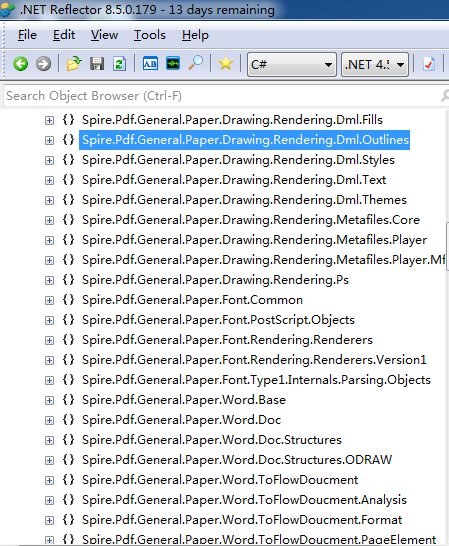Click the yellow star bookmarks icon
This screenshot has height=546, width=449.
click(x=226, y=64)
